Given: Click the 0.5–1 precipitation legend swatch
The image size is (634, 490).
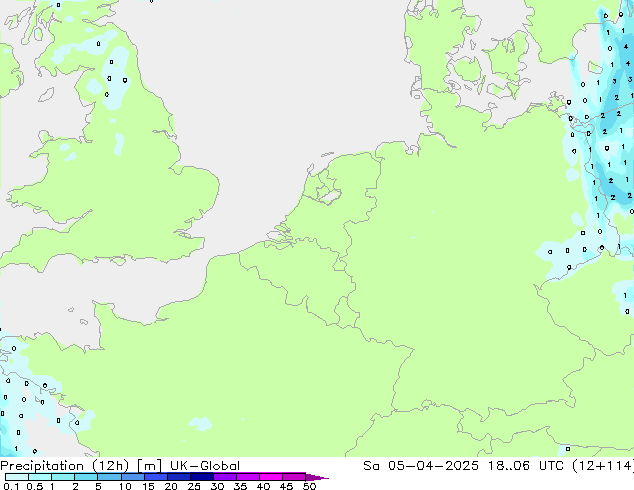Looking at the screenshot, I should click(40, 477).
